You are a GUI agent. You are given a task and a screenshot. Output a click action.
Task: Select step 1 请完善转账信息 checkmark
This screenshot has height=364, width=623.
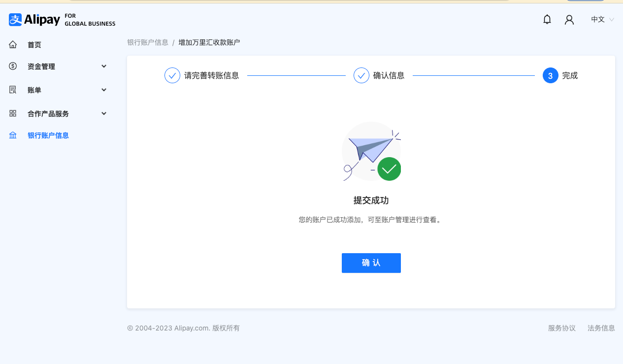(172, 75)
